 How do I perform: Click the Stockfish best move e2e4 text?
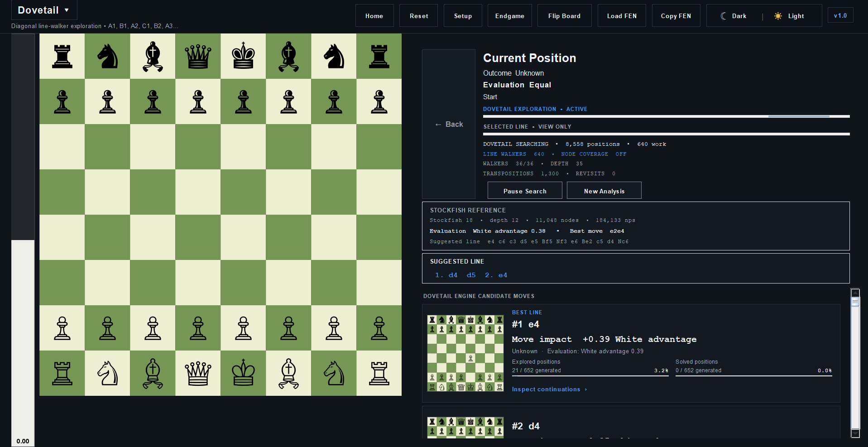(x=597, y=231)
